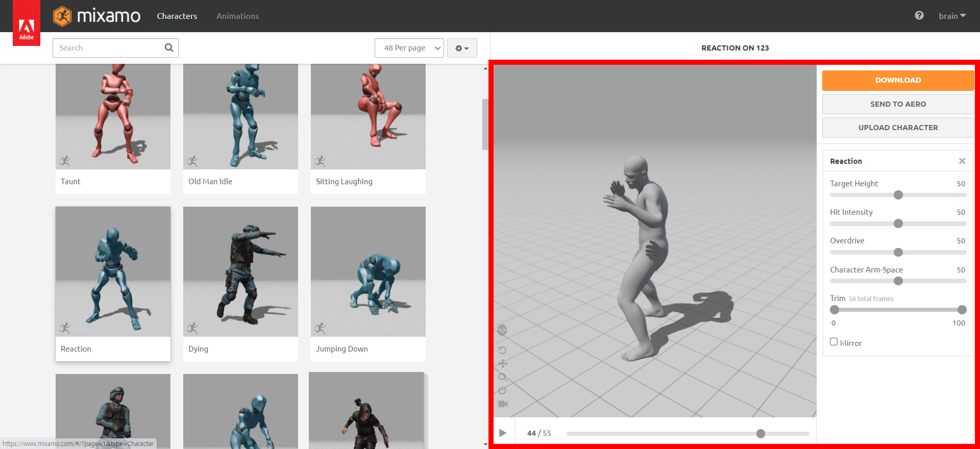This screenshot has height=449, width=980.
Task: Click the SEND TO AERO button
Action: [x=898, y=104]
